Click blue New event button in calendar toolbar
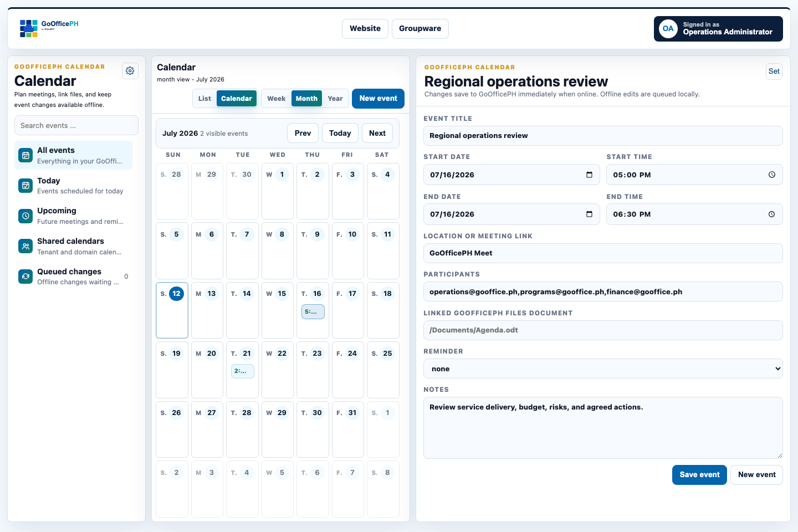The width and height of the screenshot is (798, 532). click(378, 99)
